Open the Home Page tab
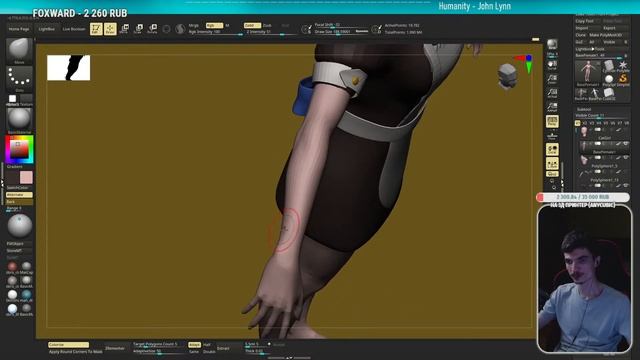This screenshot has width=640, height=360. pos(19,29)
